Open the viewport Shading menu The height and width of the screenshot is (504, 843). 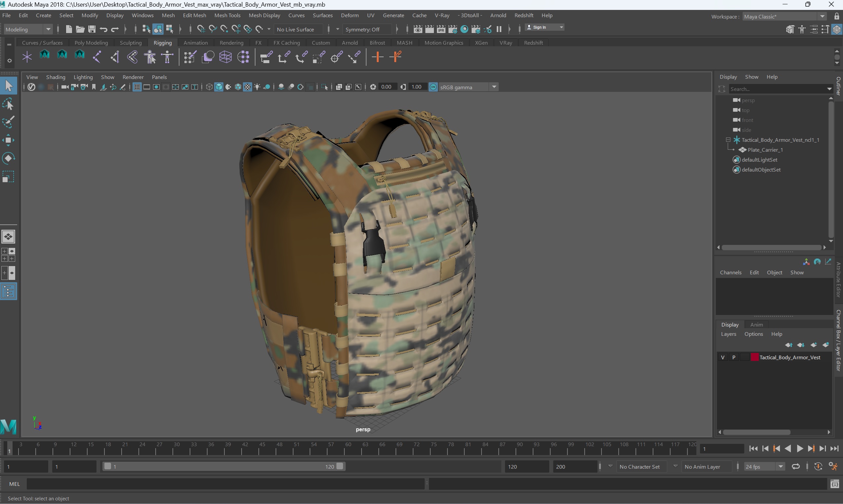click(x=56, y=77)
